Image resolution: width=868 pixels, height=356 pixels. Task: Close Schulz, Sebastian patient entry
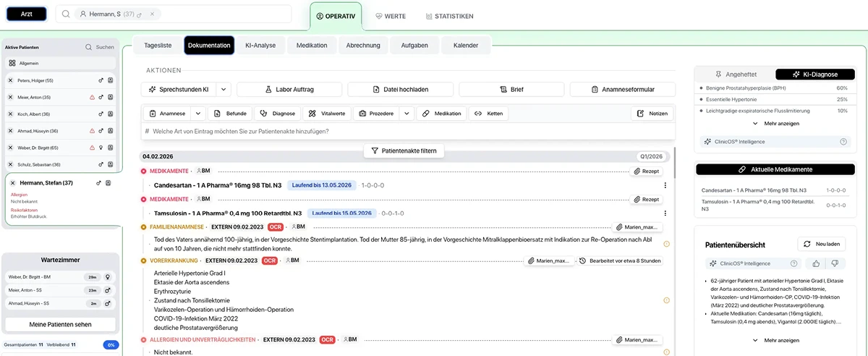[11, 164]
